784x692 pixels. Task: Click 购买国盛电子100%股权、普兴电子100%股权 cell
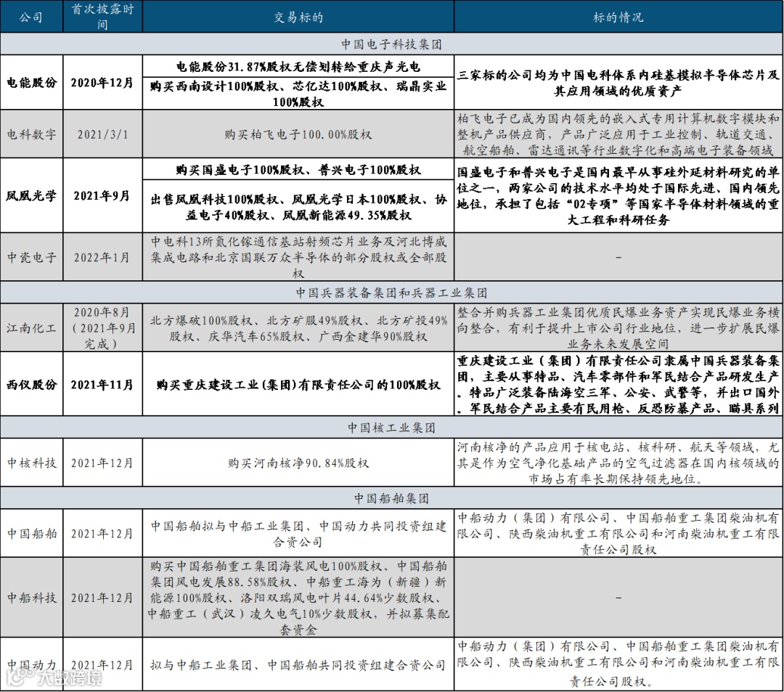pyautogui.click(x=298, y=169)
